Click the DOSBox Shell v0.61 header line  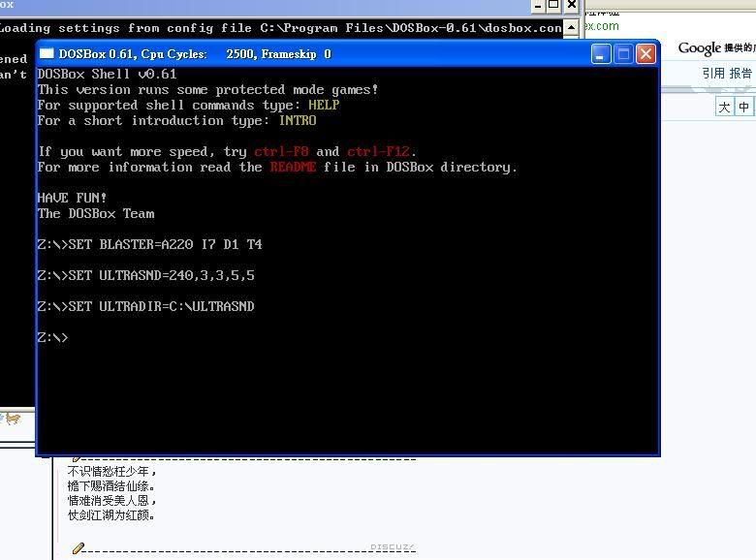click(107, 75)
